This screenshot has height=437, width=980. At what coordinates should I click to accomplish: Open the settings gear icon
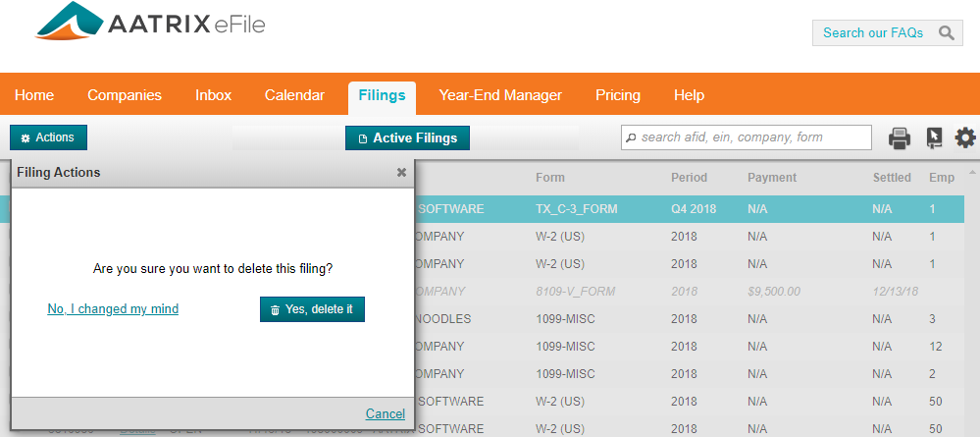965,138
